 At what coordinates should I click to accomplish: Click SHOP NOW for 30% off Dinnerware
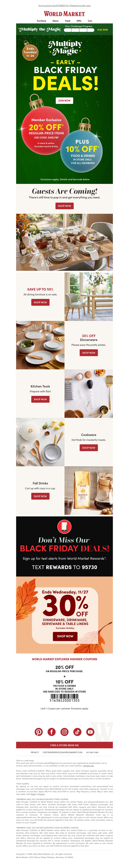coord(89,353)
